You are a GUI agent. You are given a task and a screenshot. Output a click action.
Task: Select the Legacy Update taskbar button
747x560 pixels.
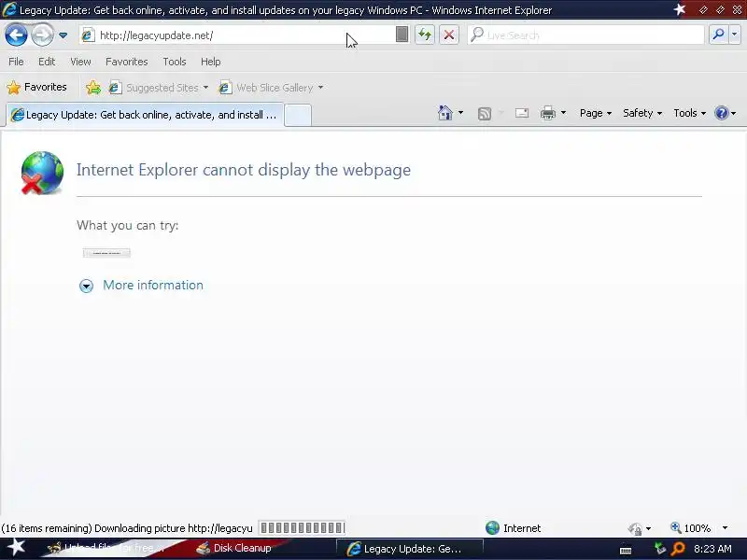pyautogui.click(x=410, y=549)
